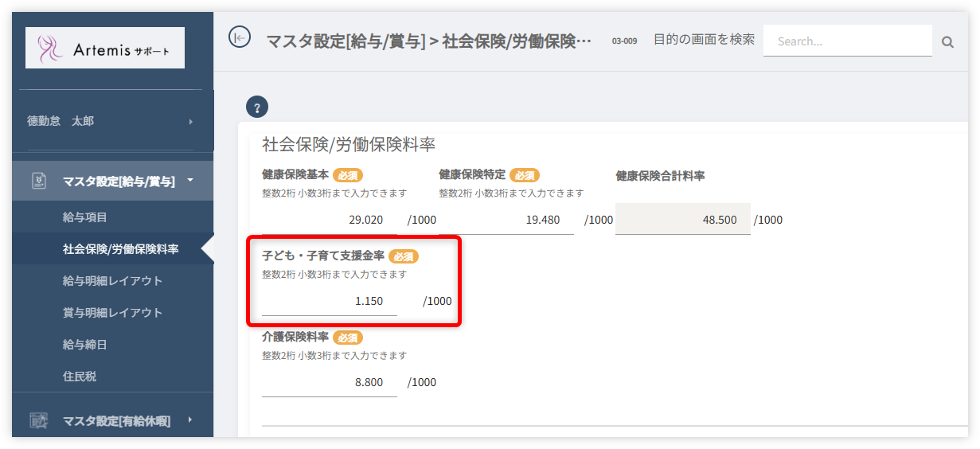Click the back arrow circle icon

pos(240,37)
